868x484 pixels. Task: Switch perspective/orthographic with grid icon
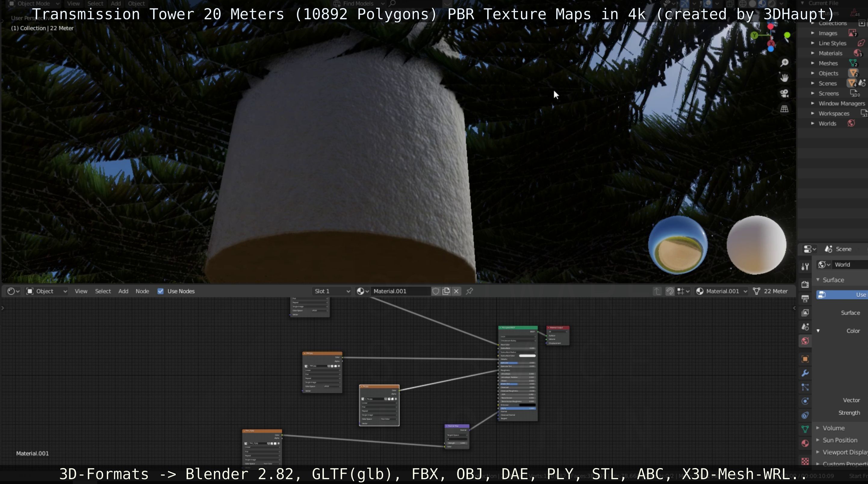pos(784,109)
